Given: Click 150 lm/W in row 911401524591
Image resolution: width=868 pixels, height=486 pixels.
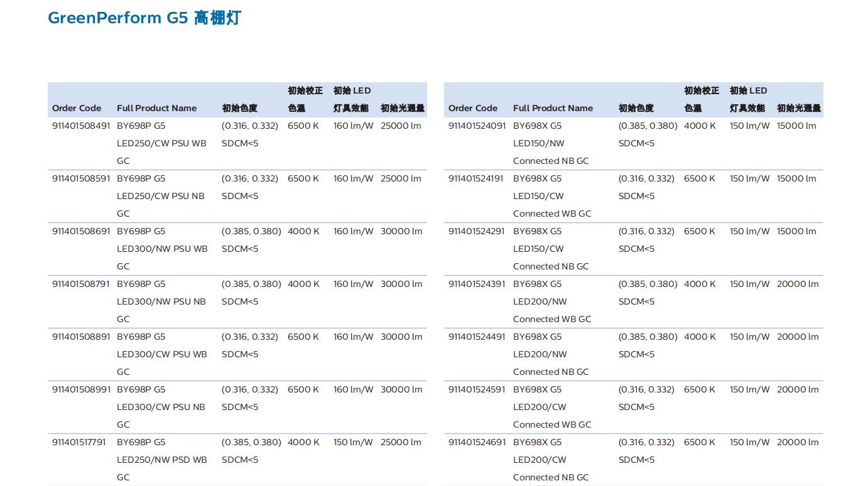Looking at the screenshot, I should pyautogui.click(x=749, y=389).
